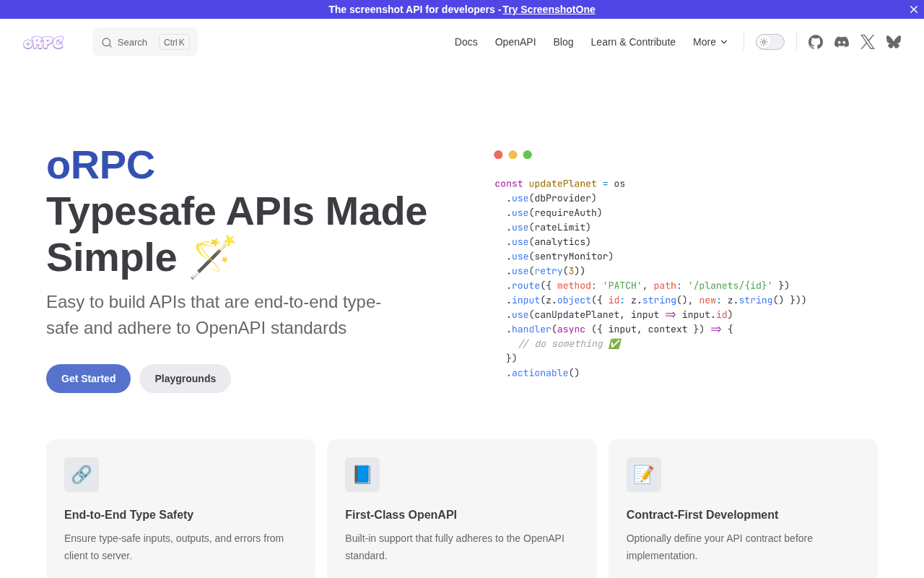Screen dimensions: 924x578
Task: Click the '.use(rateLimit)' code line
Action: (x=549, y=227)
